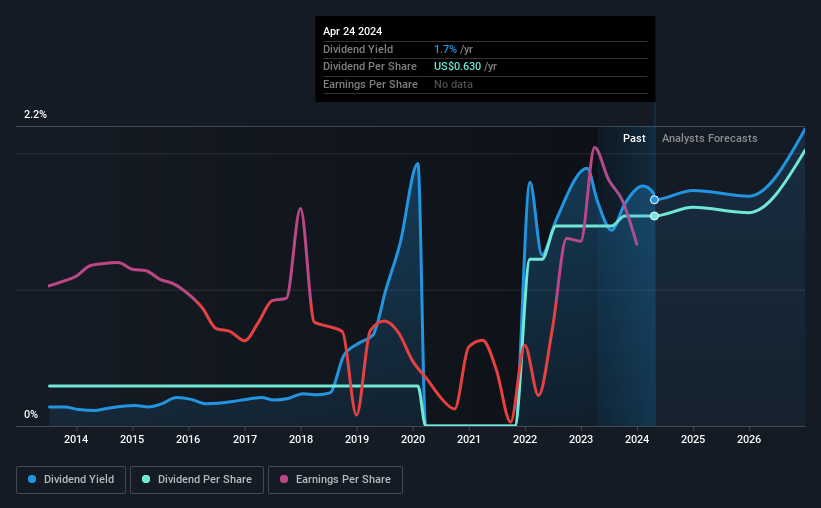Toggle the Dividend Per Share legend button
This screenshot has height=508, width=821.
coord(197,480)
